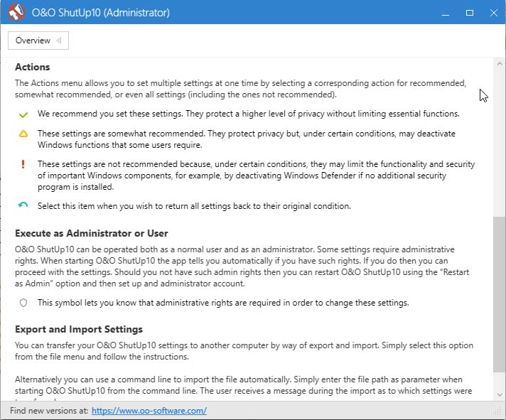
Task: Click the 'Select this item when you wish' line
Action: pos(194,206)
